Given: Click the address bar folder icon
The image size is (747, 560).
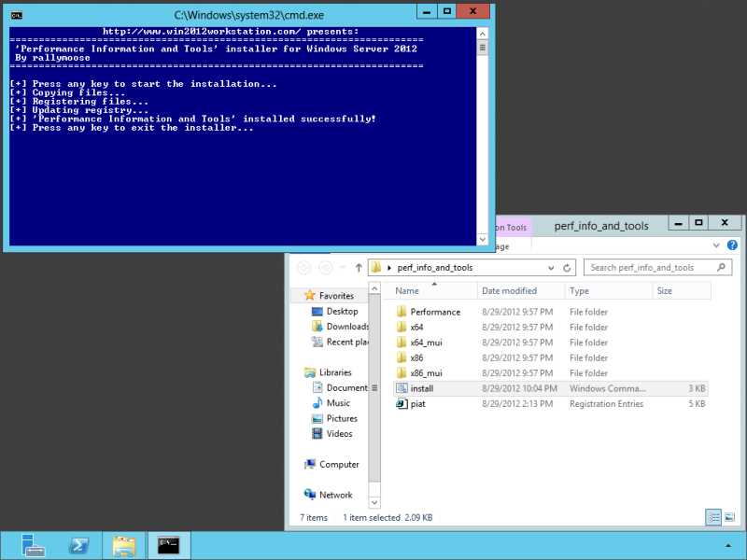Looking at the screenshot, I should pyautogui.click(x=376, y=268).
